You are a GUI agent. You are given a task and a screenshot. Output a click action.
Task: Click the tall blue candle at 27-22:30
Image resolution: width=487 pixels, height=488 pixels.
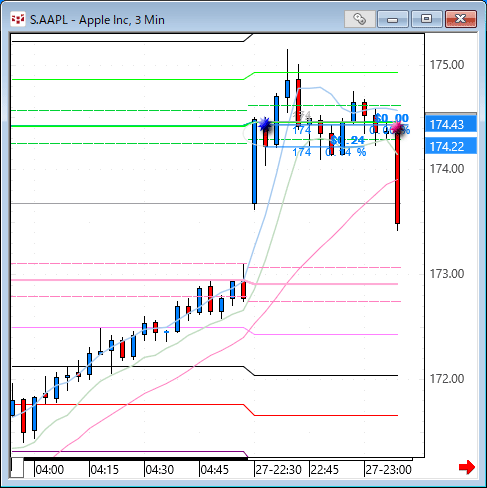(255, 162)
